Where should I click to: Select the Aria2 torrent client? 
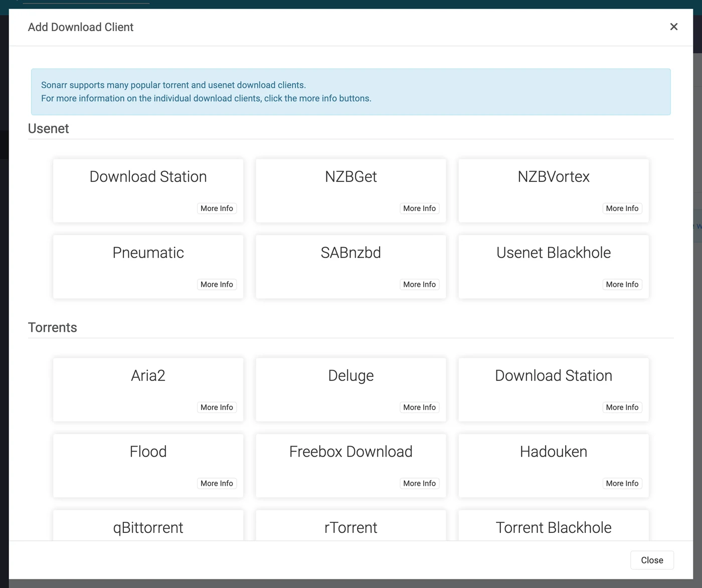point(148,389)
